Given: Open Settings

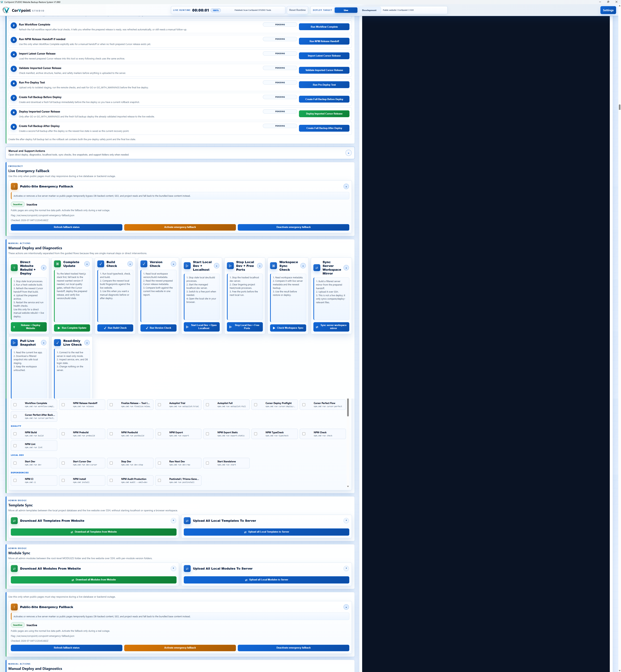Looking at the screenshot, I should pyautogui.click(x=608, y=10).
